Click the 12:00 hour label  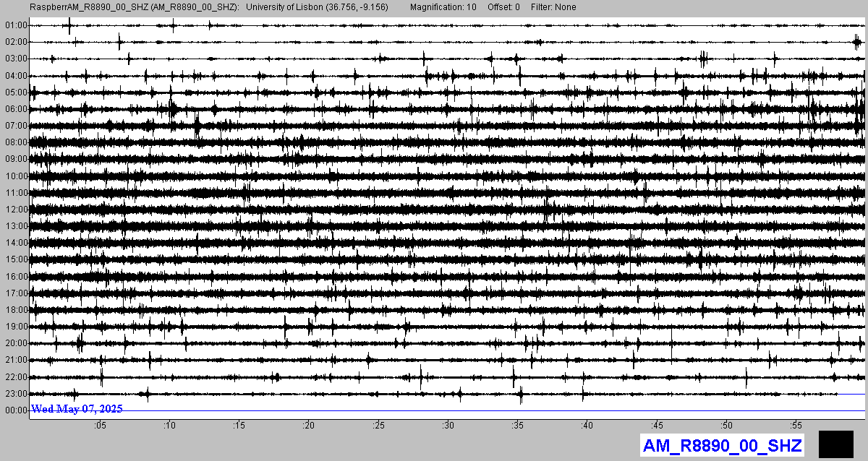(16, 210)
